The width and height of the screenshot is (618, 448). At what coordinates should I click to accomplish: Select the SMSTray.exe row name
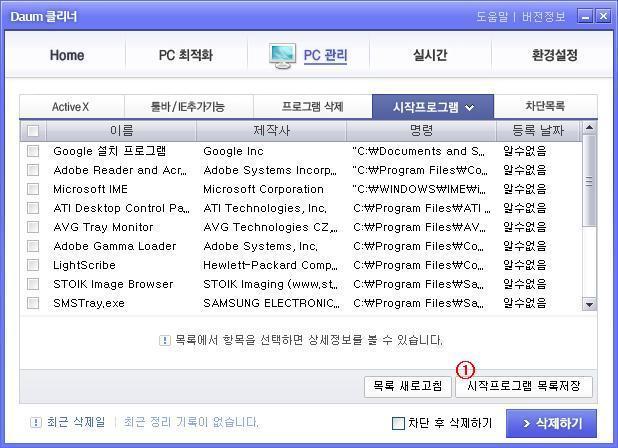[89, 303]
